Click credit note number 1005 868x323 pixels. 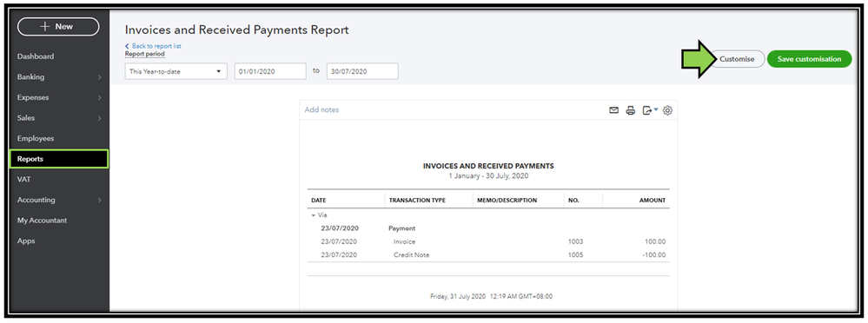click(576, 255)
